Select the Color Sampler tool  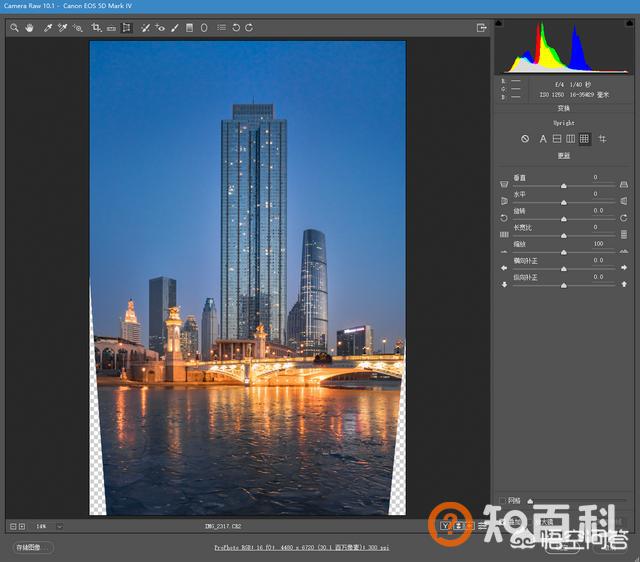(x=62, y=28)
